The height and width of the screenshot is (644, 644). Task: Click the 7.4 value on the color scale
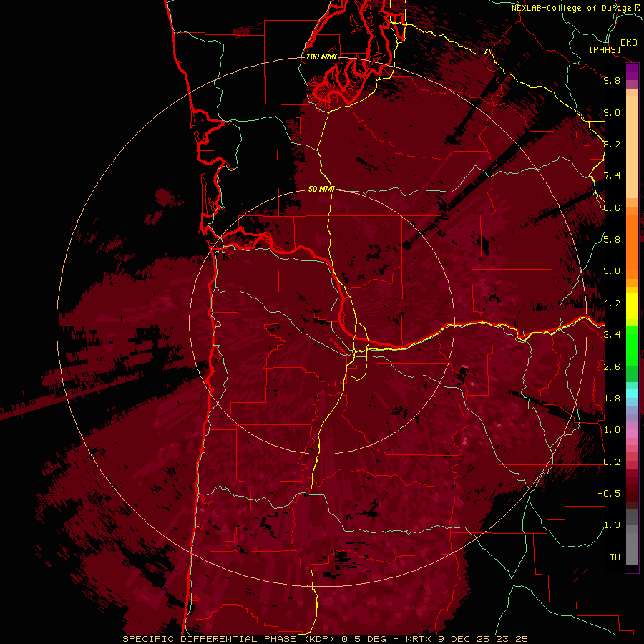[x=612, y=176]
